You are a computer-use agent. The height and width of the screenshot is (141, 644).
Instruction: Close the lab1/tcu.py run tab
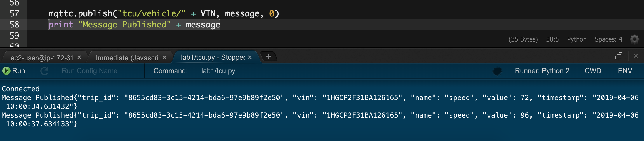(250, 57)
